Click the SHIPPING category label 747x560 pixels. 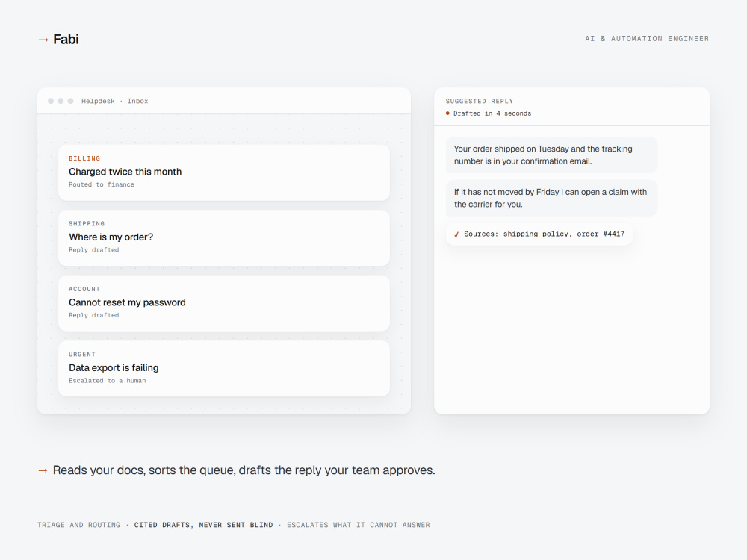point(87,224)
